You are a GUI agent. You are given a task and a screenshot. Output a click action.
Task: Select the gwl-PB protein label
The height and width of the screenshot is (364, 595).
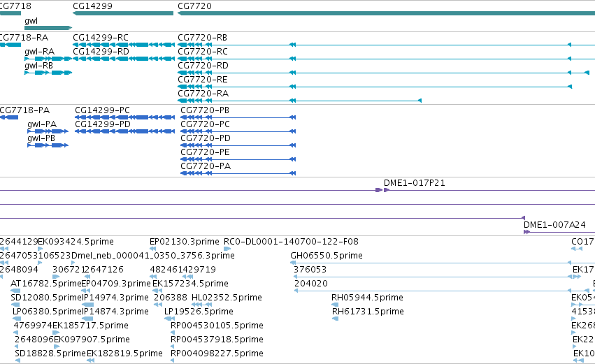click(41, 138)
